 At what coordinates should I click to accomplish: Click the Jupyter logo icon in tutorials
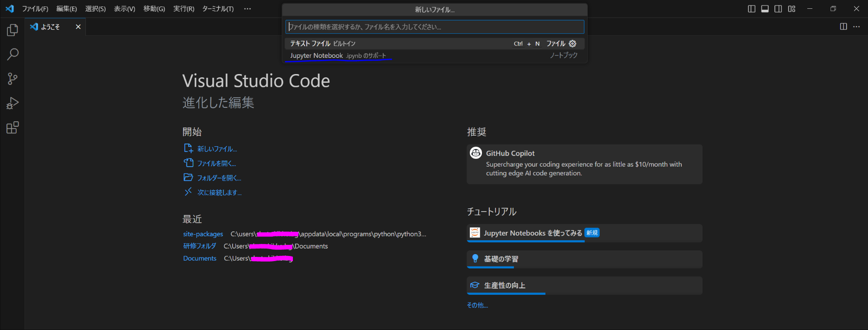pos(475,232)
